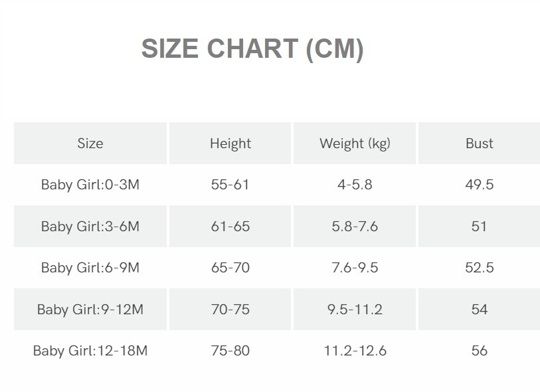Click the Baby Girl:3-6M row label

pos(90,226)
